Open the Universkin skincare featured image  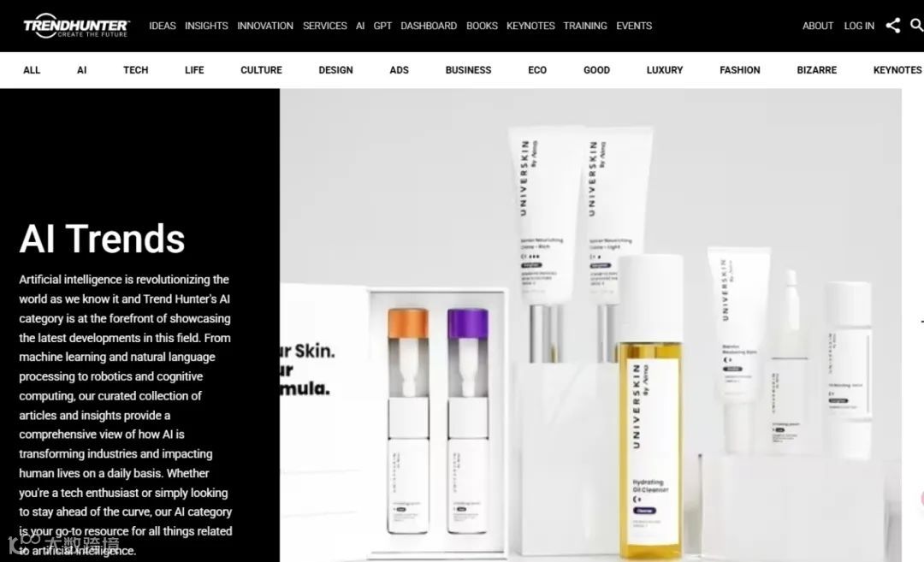coord(590,325)
